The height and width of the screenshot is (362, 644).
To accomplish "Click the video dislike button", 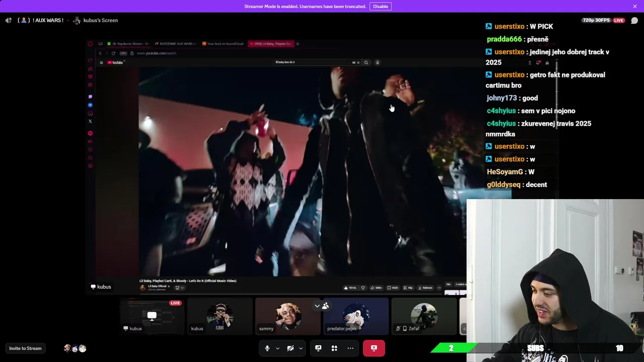I will pos(363,288).
